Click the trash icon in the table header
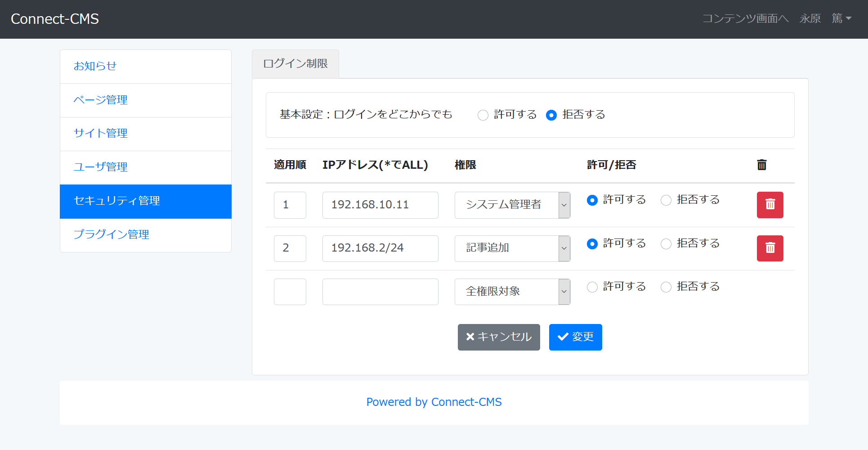Image resolution: width=868 pixels, height=450 pixels. [761, 165]
